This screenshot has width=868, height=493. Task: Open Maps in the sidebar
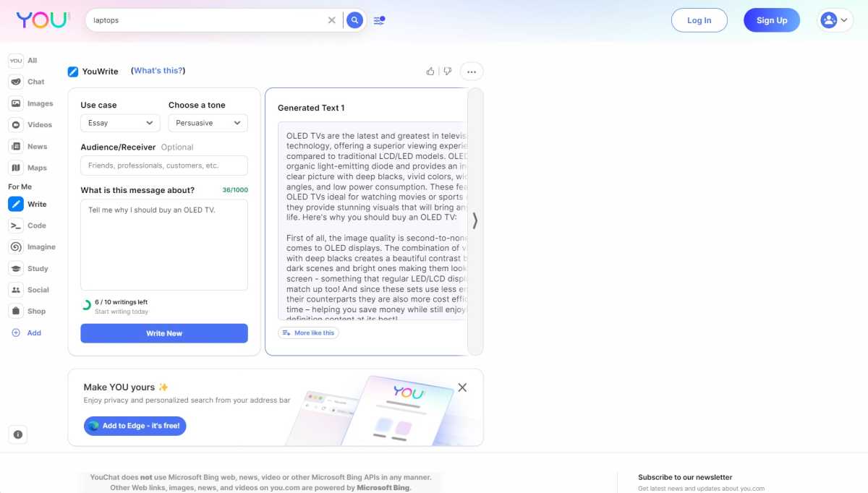(27, 168)
